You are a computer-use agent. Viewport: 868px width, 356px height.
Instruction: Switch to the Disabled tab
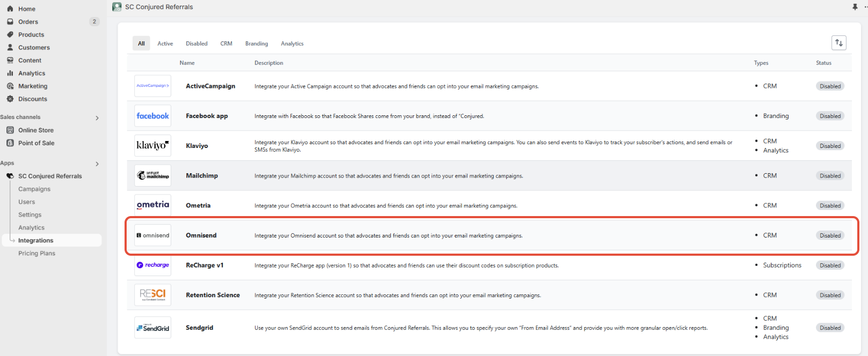[196, 43]
